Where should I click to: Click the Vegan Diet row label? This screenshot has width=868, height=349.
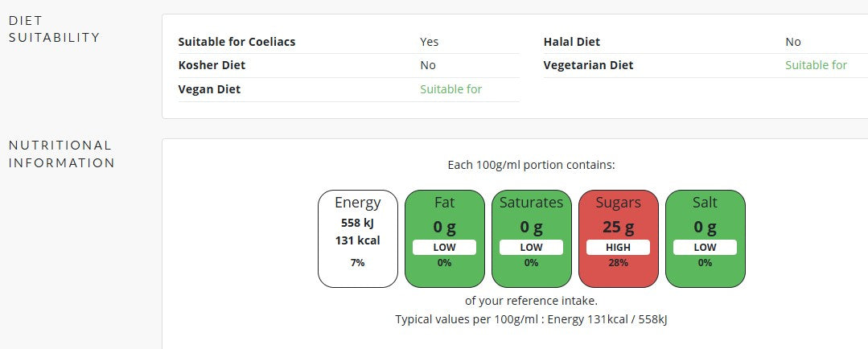(x=209, y=89)
